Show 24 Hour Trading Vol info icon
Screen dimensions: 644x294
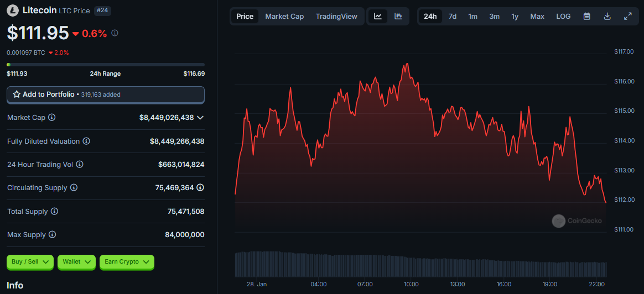(80, 165)
